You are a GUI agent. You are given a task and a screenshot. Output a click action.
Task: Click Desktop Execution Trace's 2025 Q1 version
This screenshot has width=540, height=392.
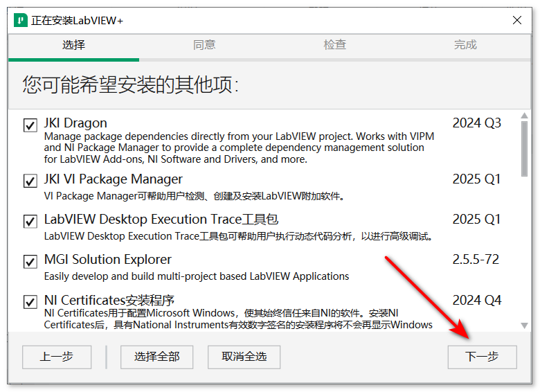click(476, 220)
